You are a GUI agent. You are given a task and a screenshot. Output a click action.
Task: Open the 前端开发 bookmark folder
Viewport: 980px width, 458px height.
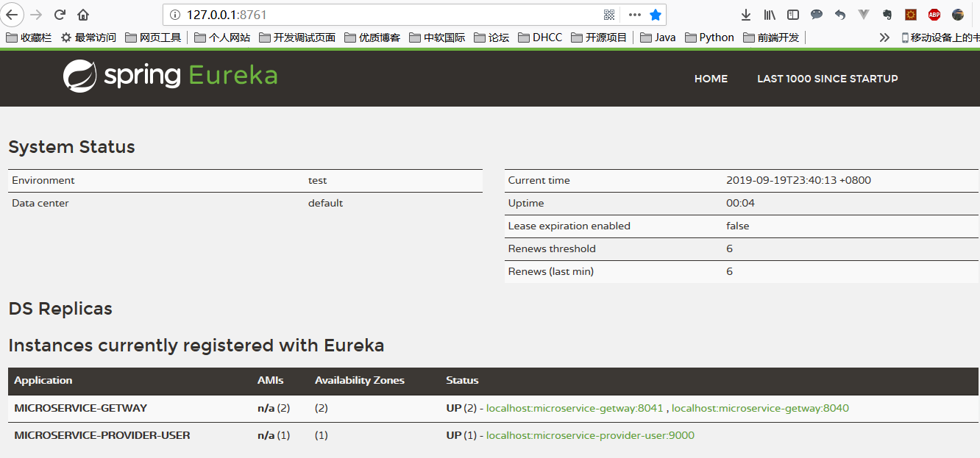[x=771, y=37]
